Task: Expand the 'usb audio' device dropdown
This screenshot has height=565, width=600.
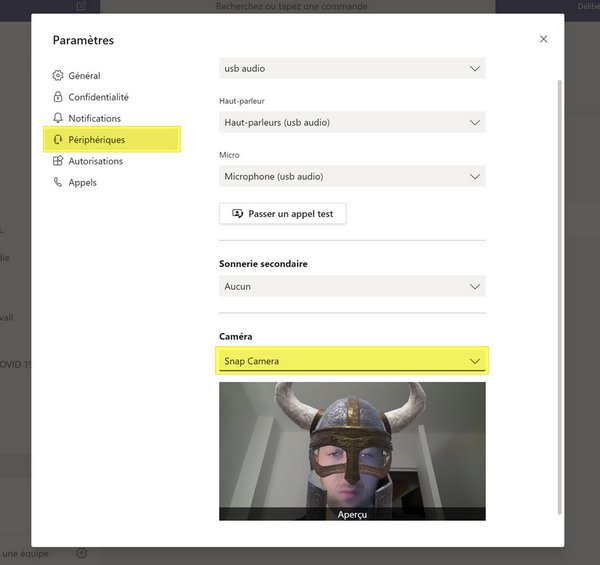Action: point(352,69)
